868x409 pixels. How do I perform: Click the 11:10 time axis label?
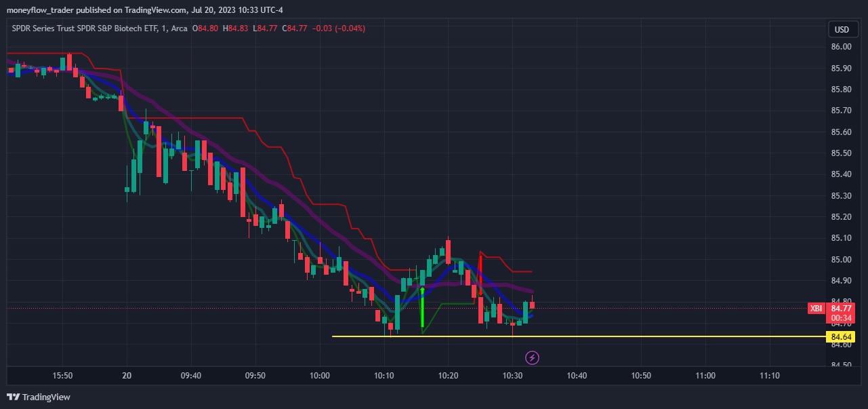click(769, 375)
